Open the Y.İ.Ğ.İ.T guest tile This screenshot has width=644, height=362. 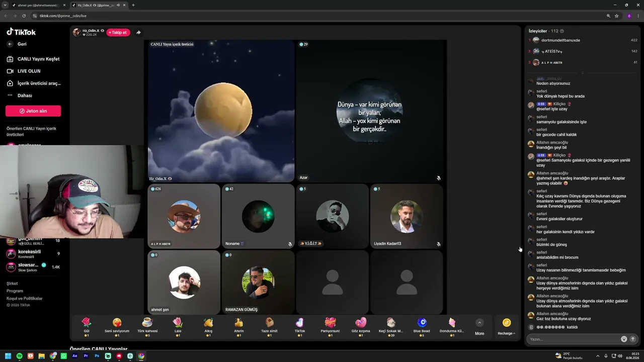[332, 216]
